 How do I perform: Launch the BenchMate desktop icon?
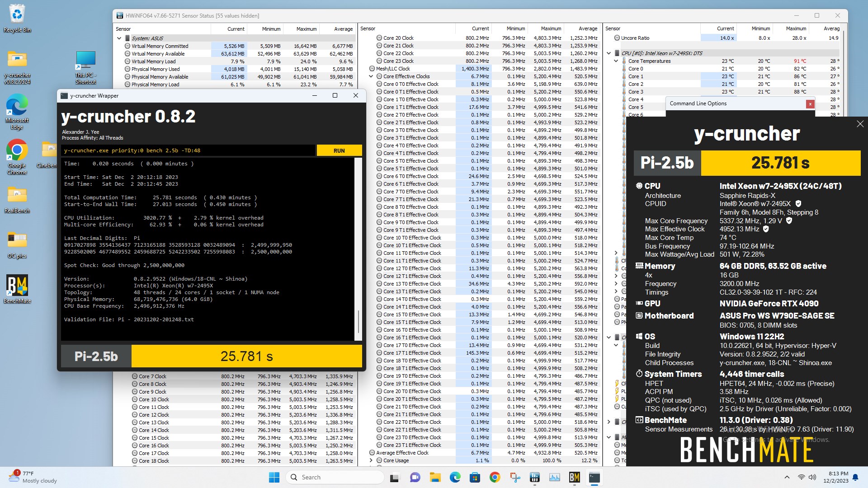tap(17, 289)
